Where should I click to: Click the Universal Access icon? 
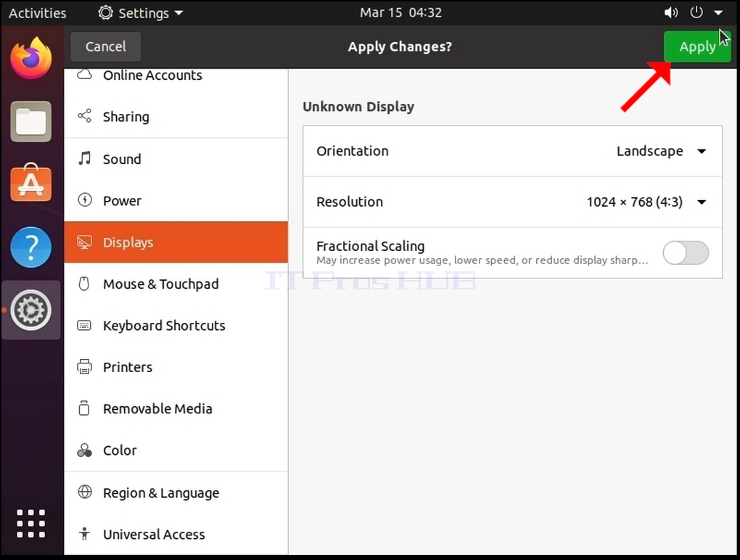84,534
